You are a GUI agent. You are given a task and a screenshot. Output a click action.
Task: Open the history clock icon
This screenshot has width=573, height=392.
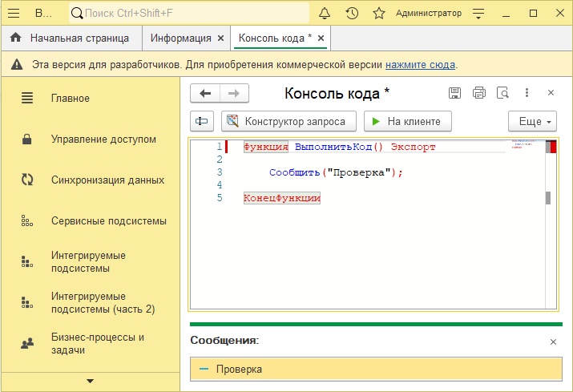click(352, 14)
